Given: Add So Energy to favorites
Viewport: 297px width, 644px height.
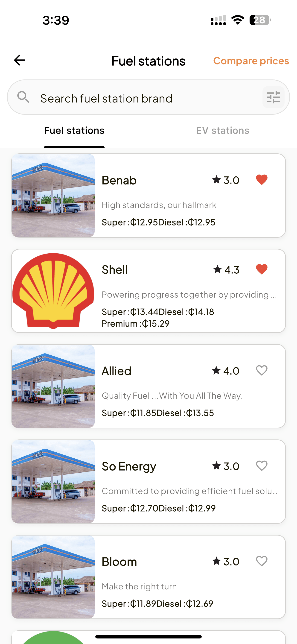Looking at the screenshot, I should 262,466.
